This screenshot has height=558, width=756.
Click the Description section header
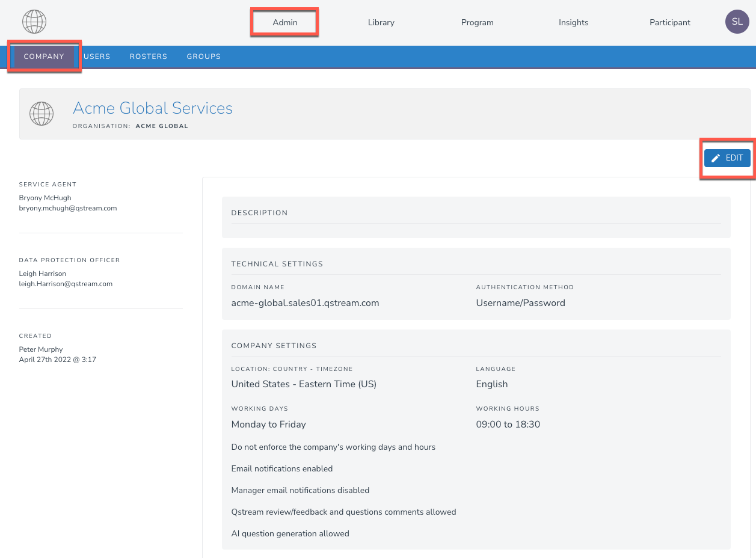tap(259, 213)
